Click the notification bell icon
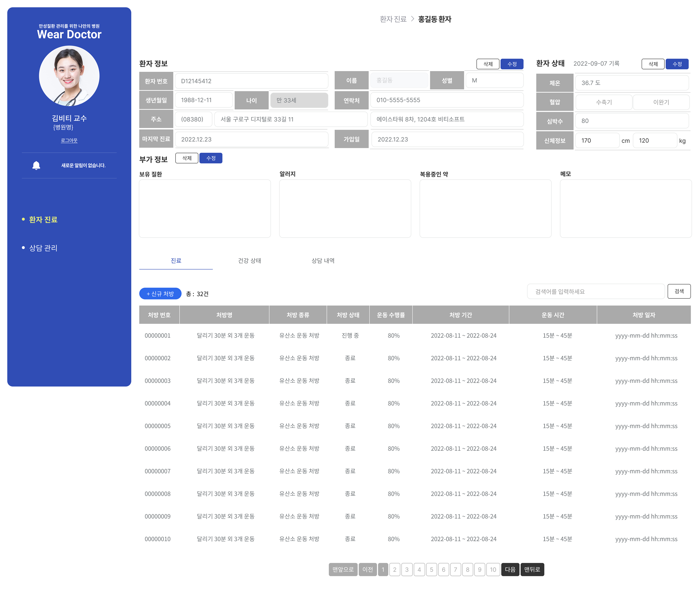The height and width of the screenshot is (605, 700). [36, 166]
